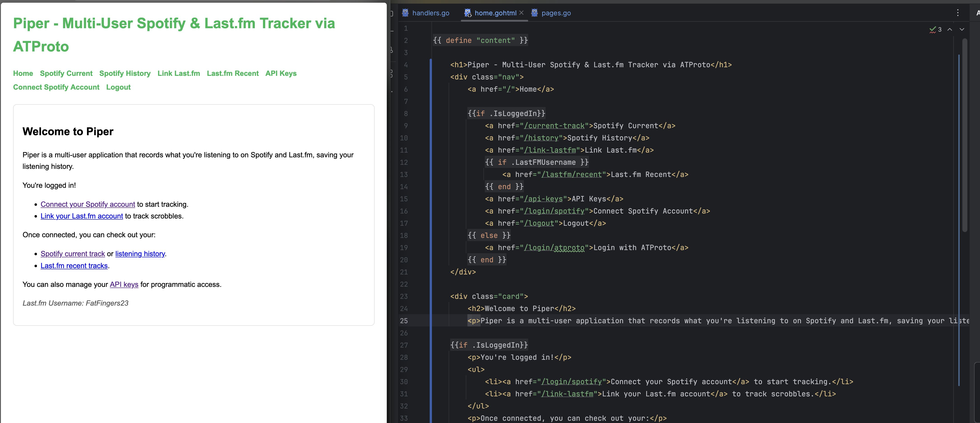
Task: Click the API Keys navigation link
Action: point(281,73)
